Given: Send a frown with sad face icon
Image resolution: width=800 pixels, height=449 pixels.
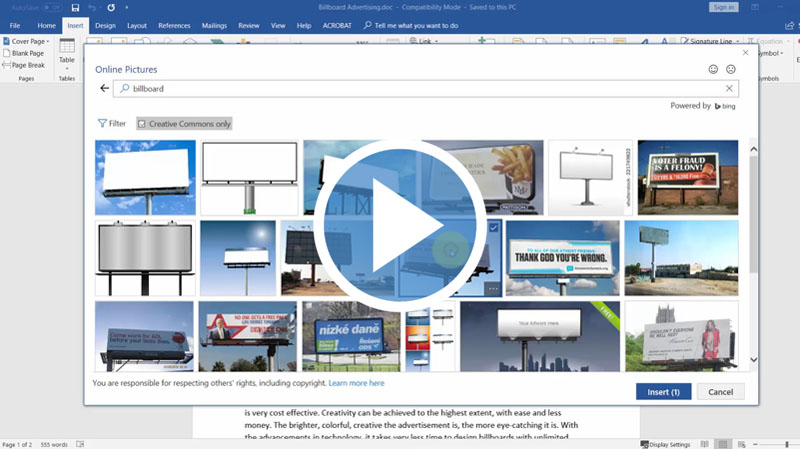Looking at the screenshot, I should 731,69.
